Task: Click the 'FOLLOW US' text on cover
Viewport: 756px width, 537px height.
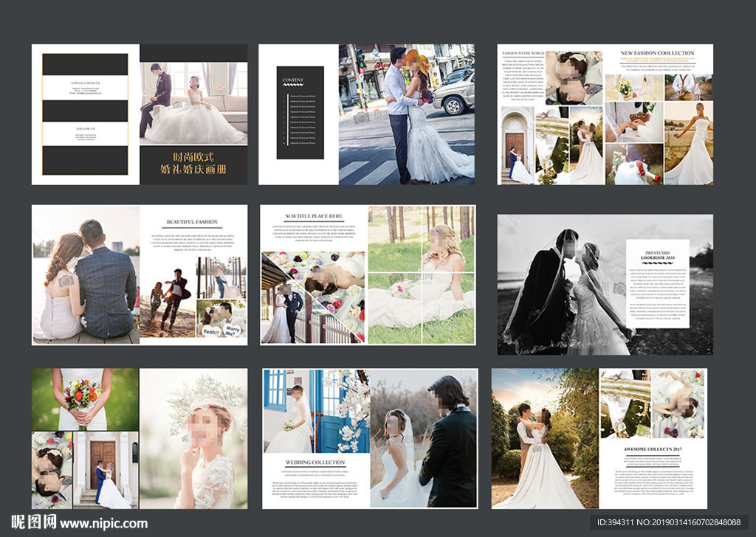Action: click(86, 129)
